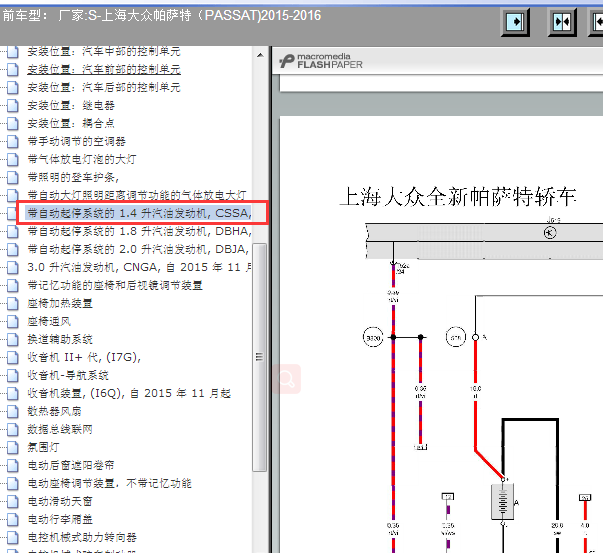Click document icon beside 座椅通风
The height and width of the screenshot is (553, 603).
pyautogui.click(x=13, y=321)
